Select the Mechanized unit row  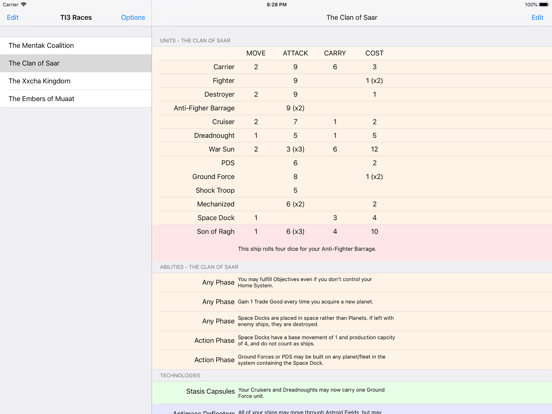tap(352, 204)
